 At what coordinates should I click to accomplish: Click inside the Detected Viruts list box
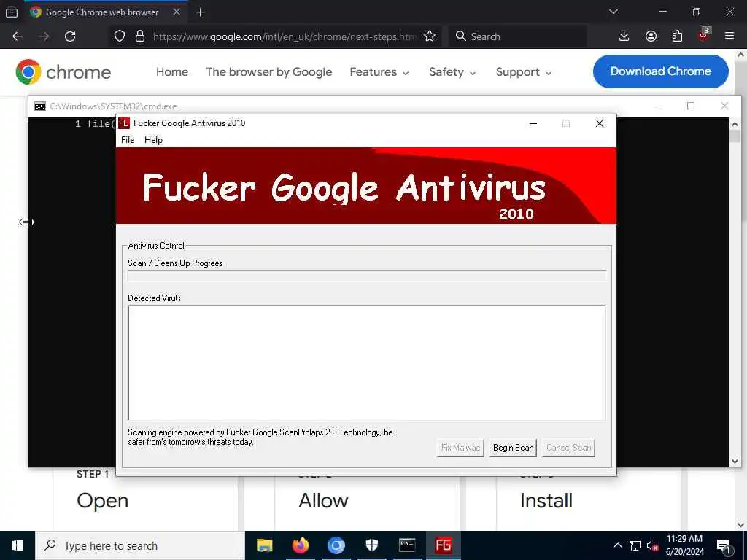click(x=367, y=363)
